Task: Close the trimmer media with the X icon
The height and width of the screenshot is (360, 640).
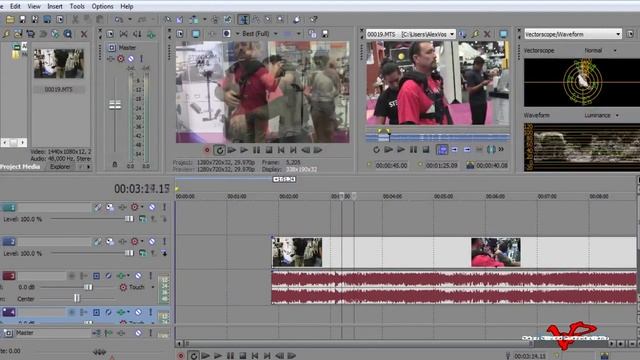Action: [x=487, y=34]
